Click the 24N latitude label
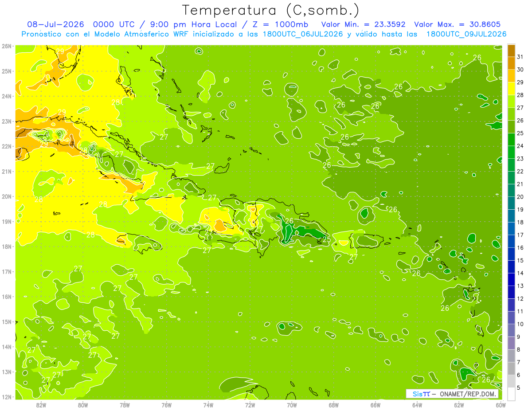The width and height of the screenshot is (532, 411). point(7,96)
